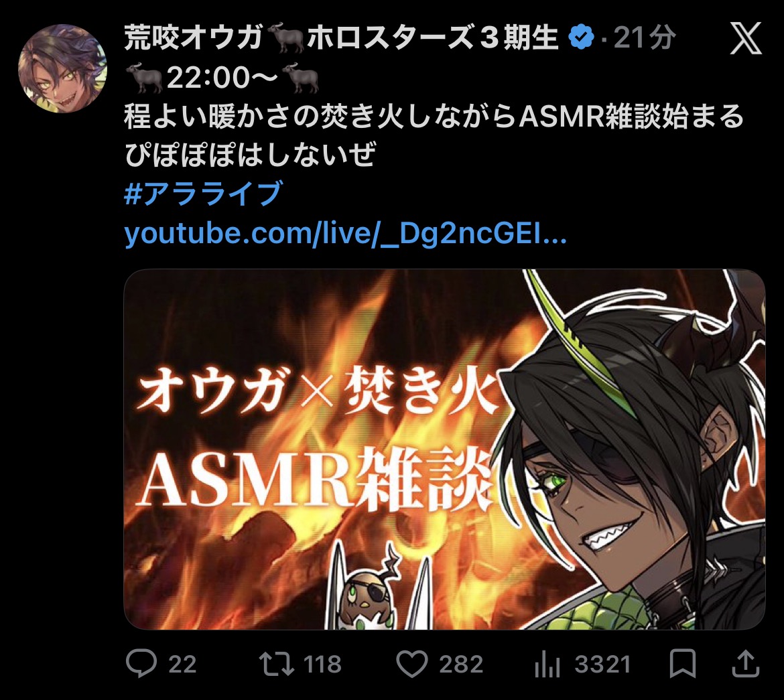Click the blue verified badge
784x700 pixels.
tap(582, 37)
